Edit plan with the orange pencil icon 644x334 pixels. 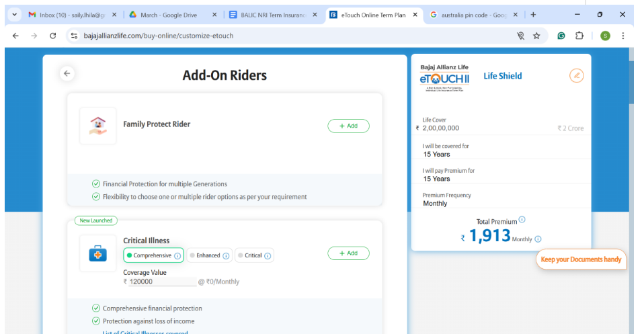[x=576, y=75]
